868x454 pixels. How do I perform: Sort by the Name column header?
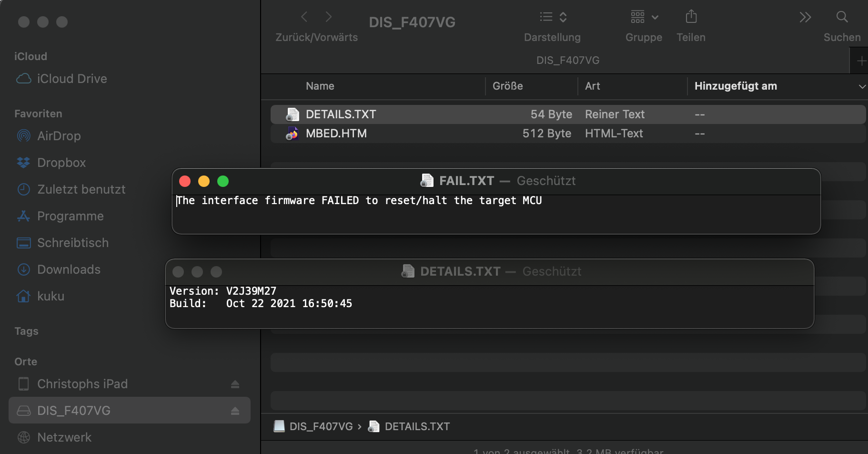(x=320, y=86)
